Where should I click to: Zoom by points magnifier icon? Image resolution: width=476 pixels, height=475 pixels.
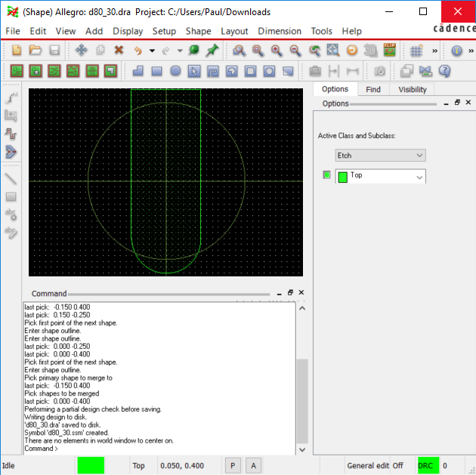click(240, 50)
